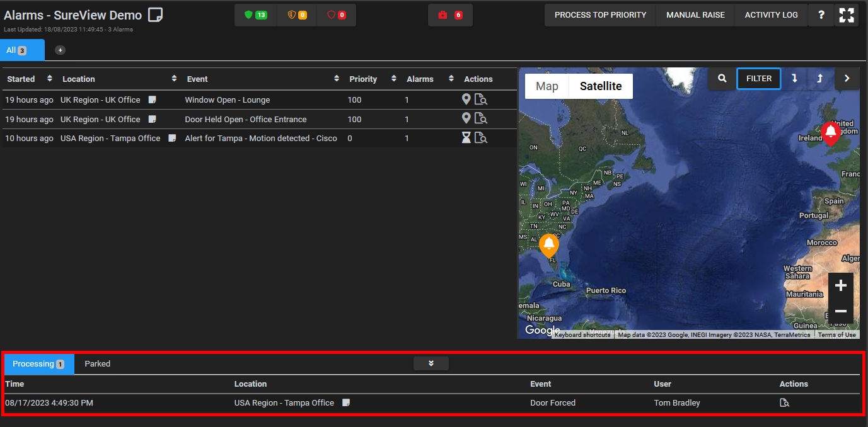868x427 pixels.
Task: Click the Door Forced event in the Processing list
Action: coord(553,403)
